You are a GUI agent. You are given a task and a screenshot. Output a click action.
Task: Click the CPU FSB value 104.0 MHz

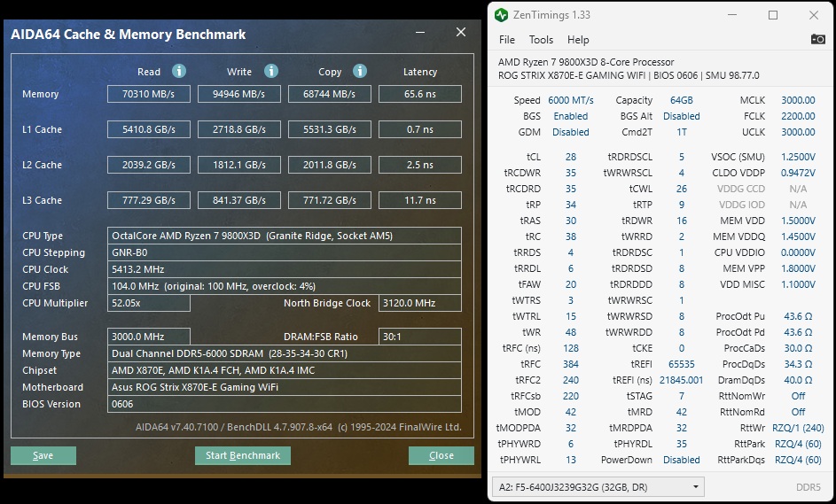285,286
